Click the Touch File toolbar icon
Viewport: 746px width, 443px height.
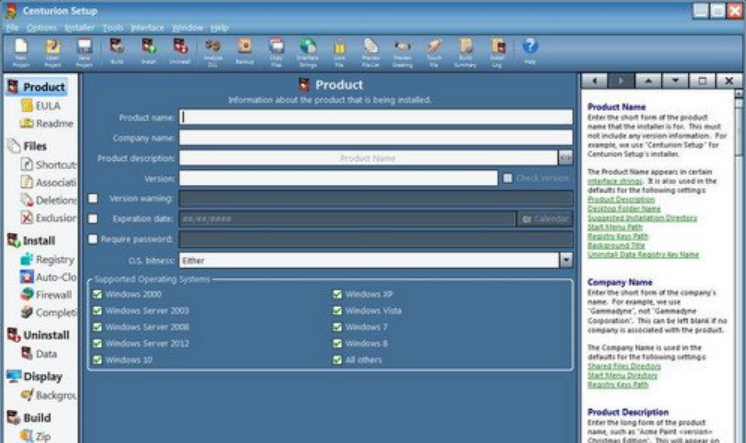tap(434, 52)
